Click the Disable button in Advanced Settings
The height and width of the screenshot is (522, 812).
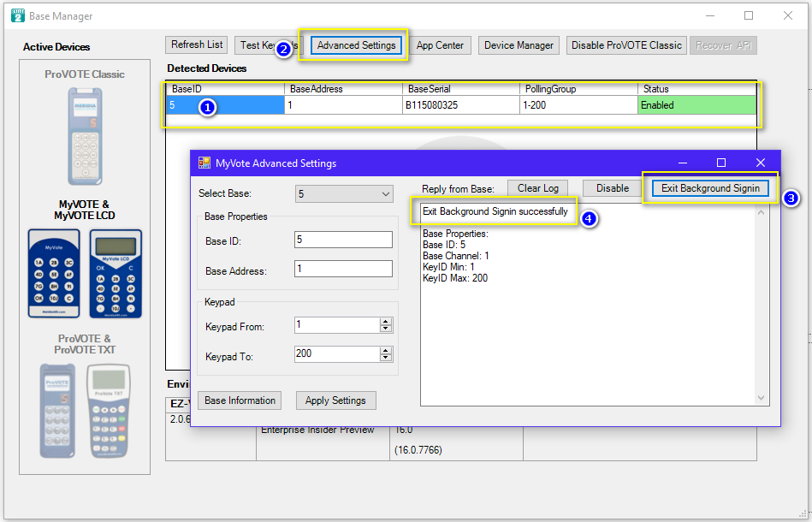pos(613,188)
